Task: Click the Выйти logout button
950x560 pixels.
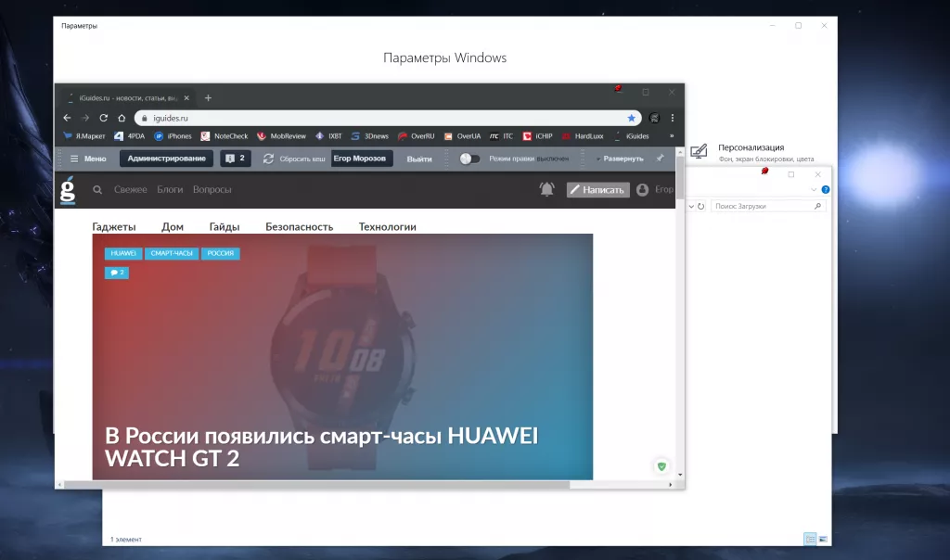Action: pyautogui.click(x=419, y=159)
